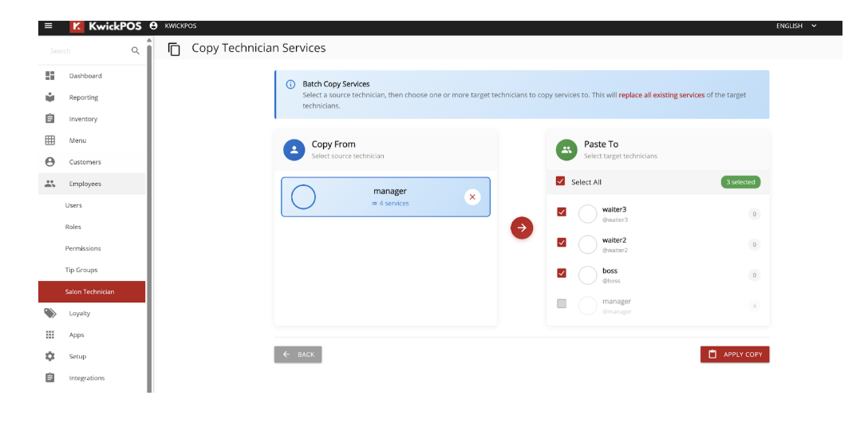Expand the Apps menu item
This screenshot has width=868, height=431.
(x=92, y=335)
